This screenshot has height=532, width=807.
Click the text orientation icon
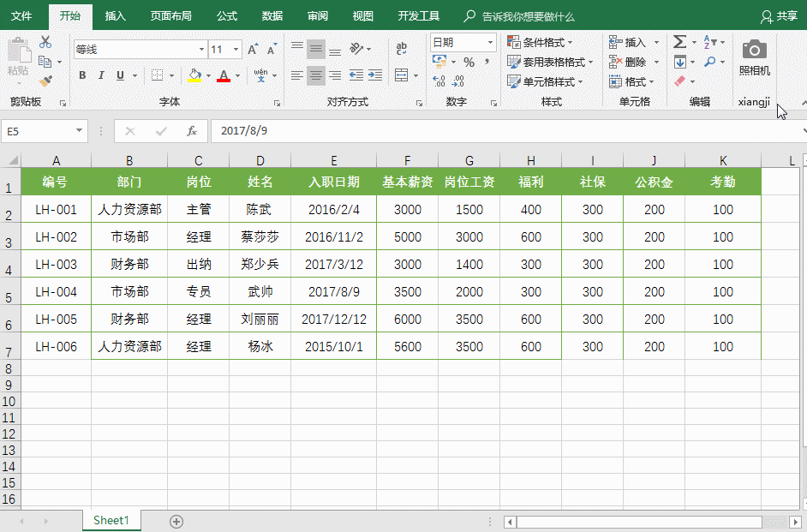click(x=356, y=49)
